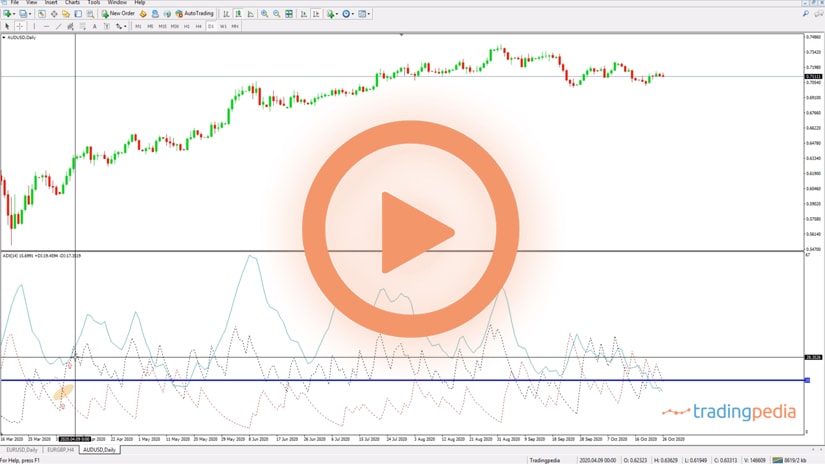Expand the Templates dropdown arrow

click(x=369, y=14)
